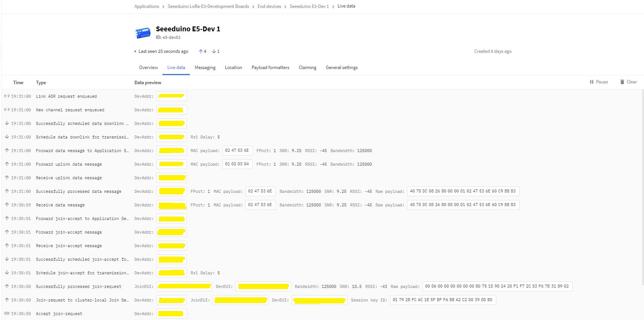Click the uplink count arrow icon
This screenshot has width=644, height=320.
pos(201,51)
